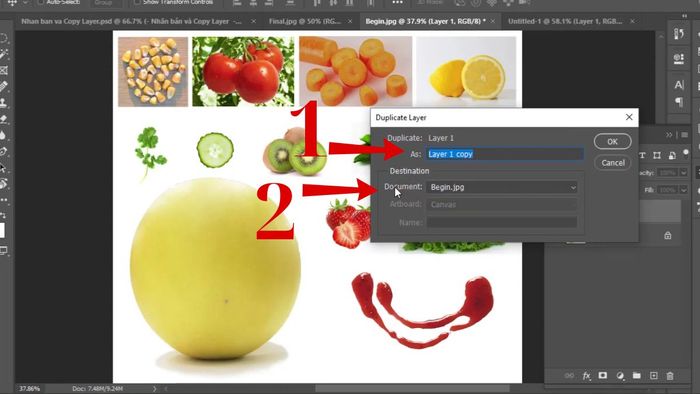Close the Untitled-1 document tab
The image size is (700, 394).
(632, 21)
